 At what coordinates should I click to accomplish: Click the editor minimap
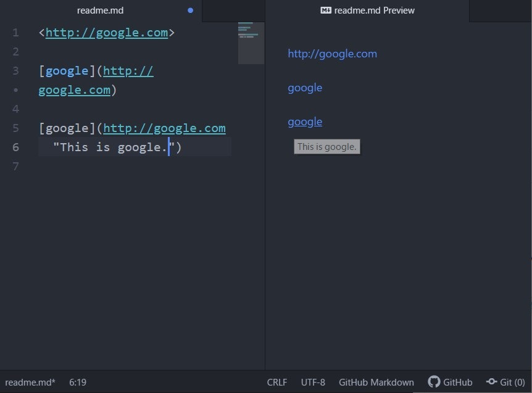point(251,43)
